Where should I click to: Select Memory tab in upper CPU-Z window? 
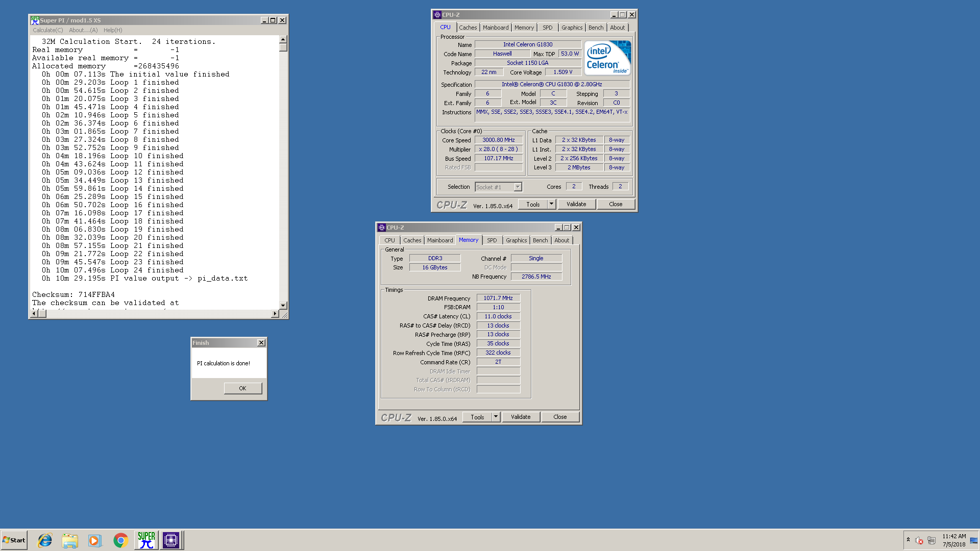click(524, 28)
